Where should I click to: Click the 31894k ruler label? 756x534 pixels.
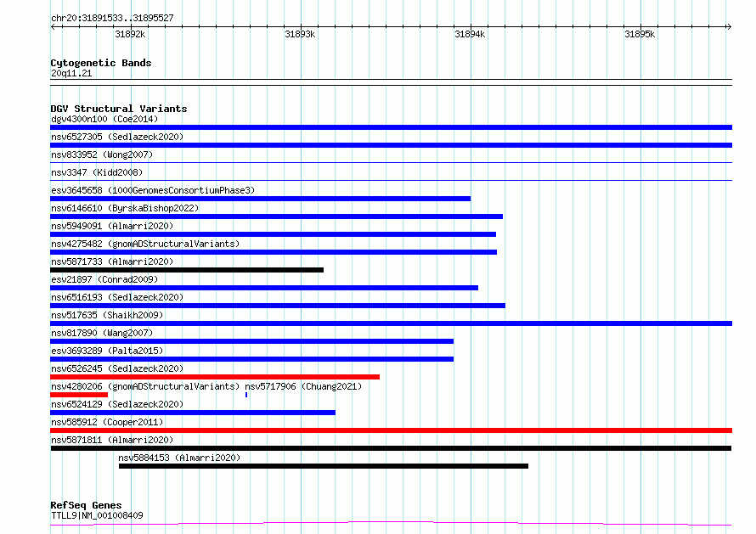(470, 34)
